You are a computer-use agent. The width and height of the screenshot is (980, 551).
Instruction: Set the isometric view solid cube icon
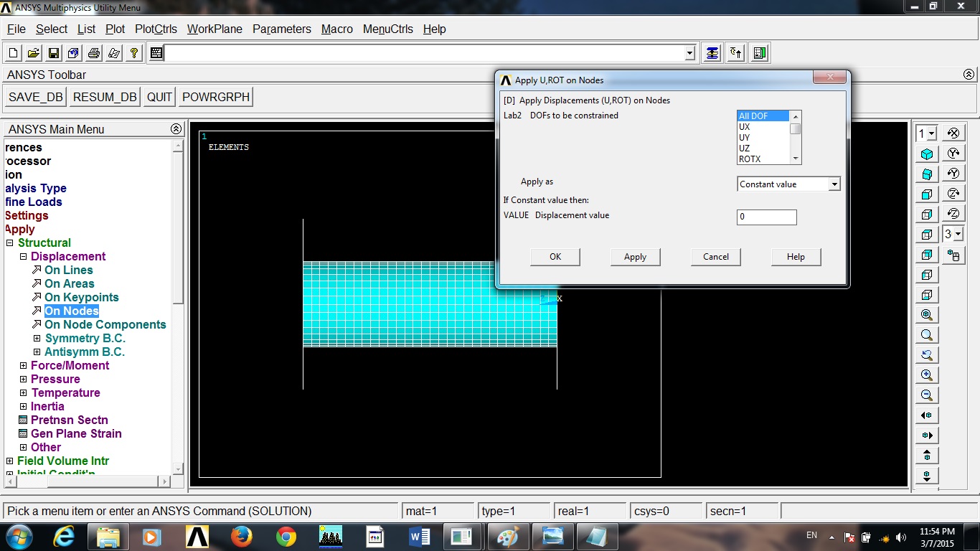[927, 154]
